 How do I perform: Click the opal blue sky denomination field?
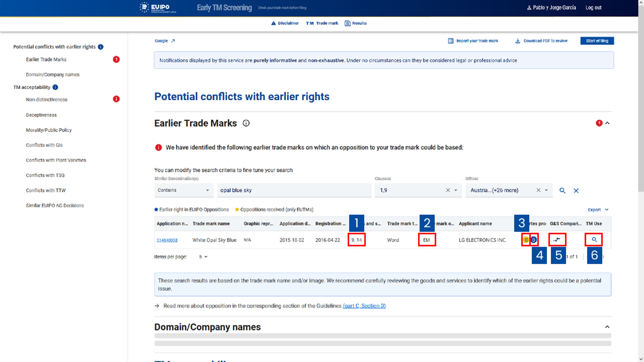pyautogui.click(x=294, y=190)
